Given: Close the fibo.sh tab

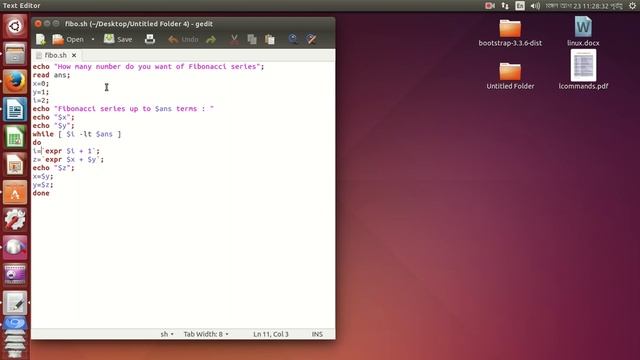Looking at the screenshot, I should (74, 55).
